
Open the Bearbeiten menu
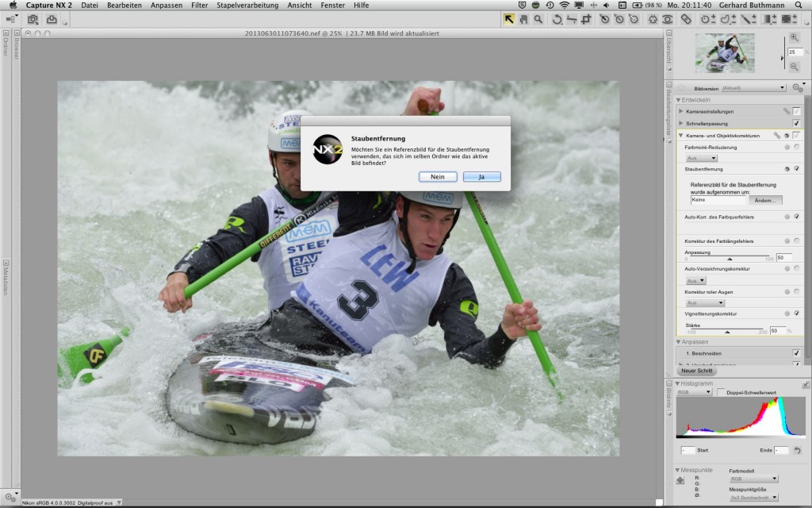(124, 6)
